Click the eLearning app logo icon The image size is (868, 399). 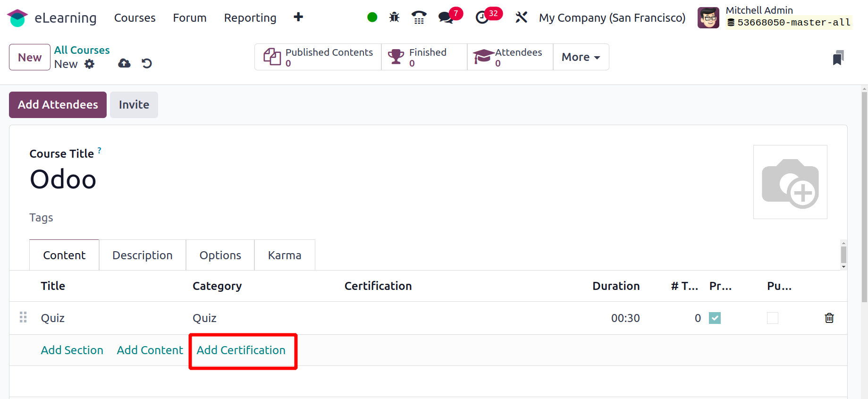(17, 18)
